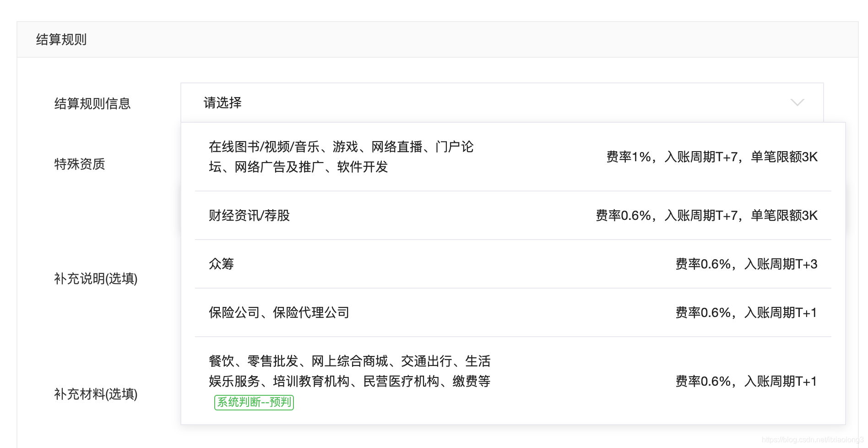Screen dimensions: 868x448
Task: Click 费率0.6%，入账周期T+1 in 餐饮 row
Action: [746, 381]
